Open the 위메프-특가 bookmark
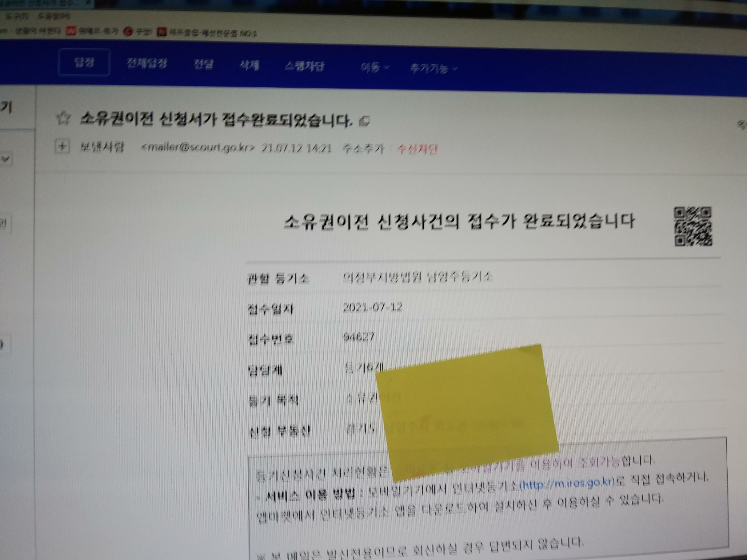Viewport: 747px width, 560px height. 92,31
